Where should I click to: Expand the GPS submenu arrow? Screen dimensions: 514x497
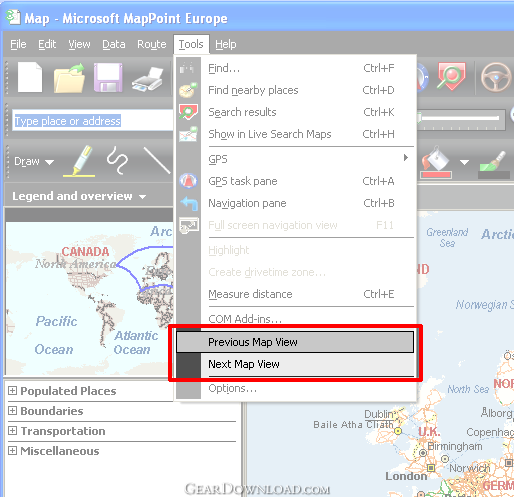pyautogui.click(x=406, y=157)
